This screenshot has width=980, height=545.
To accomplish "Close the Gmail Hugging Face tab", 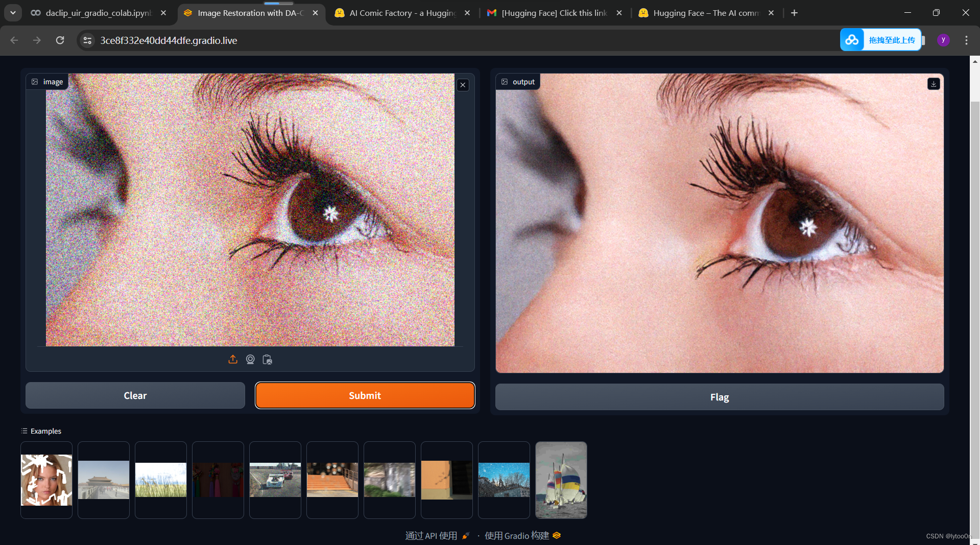I will [x=619, y=13].
